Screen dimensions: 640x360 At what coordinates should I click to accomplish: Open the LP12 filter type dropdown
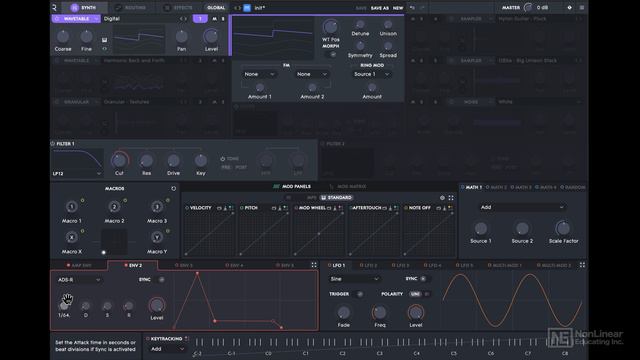[77, 173]
